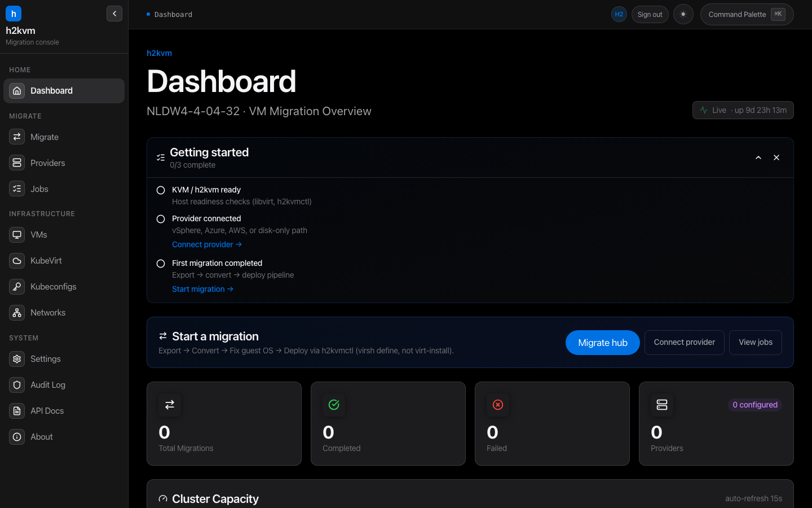Image resolution: width=812 pixels, height=508 pixels.
Task: Open the KubeVirt cloud icon
Action: (17, 261)
